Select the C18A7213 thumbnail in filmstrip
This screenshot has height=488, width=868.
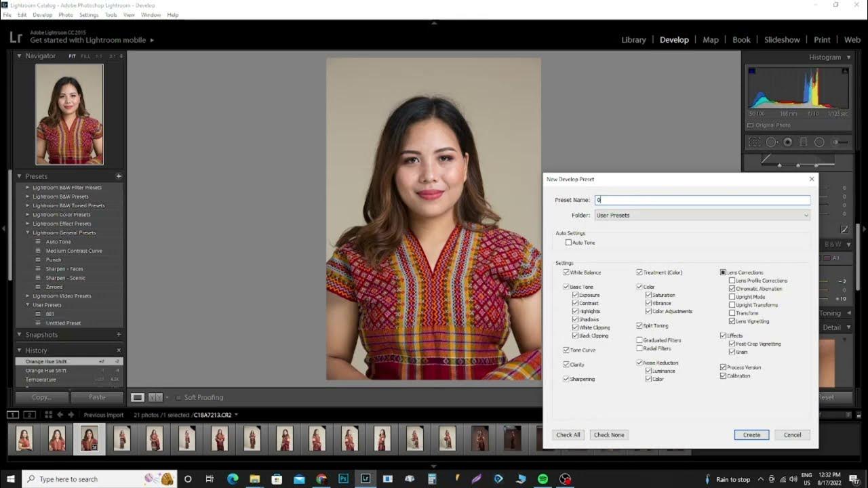(89, 439)
